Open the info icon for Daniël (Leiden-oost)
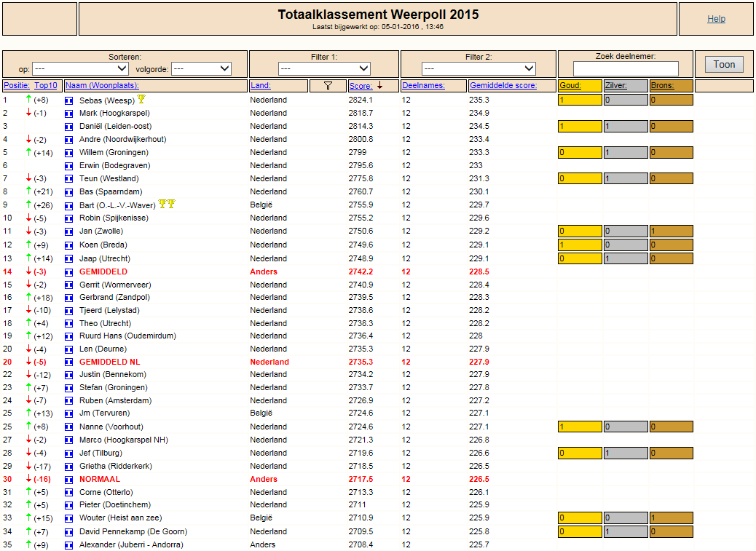This screenshot has width=756, height=551. [69, 127]
